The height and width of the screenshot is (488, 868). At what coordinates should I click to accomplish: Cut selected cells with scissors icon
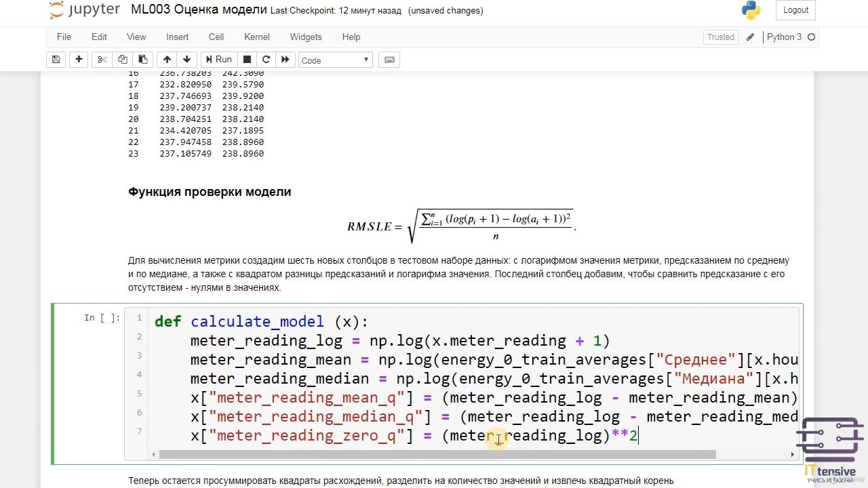point(102,60)
